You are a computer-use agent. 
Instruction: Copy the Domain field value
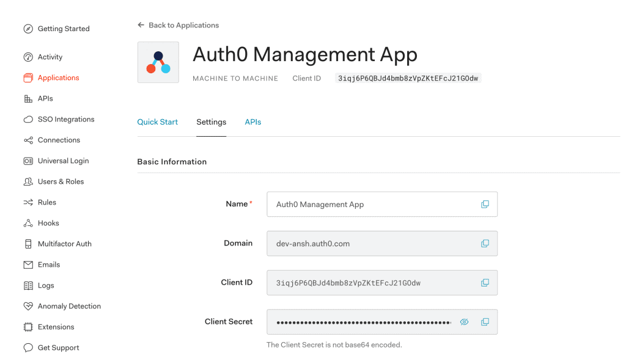coord(485,243)
